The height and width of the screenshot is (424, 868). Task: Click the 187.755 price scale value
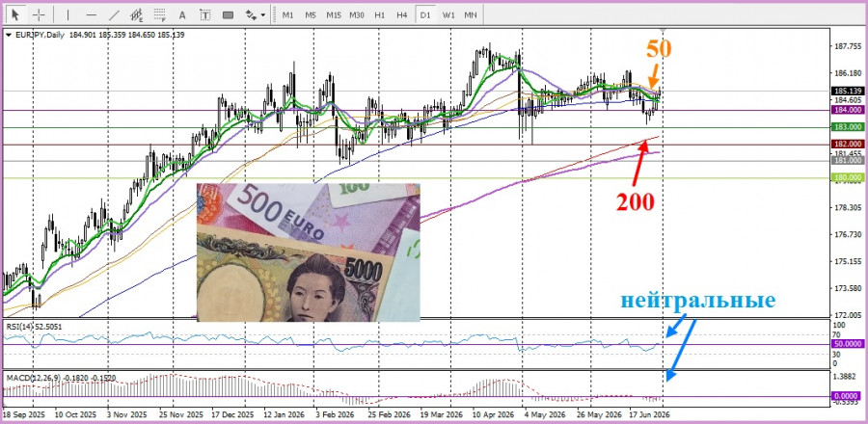tap(847, 46)
